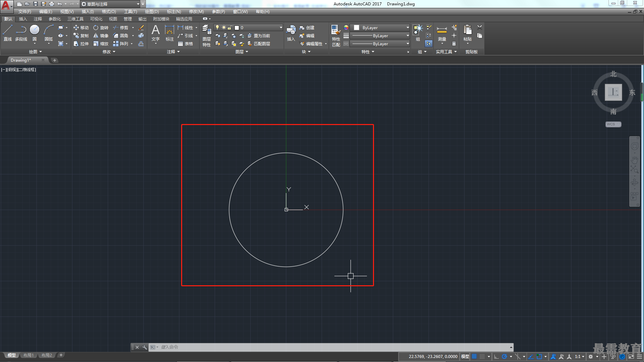This screenshot has width=644, height=362.
Task: Click the 创建 (Create block) button
Action: pos(307,28)
